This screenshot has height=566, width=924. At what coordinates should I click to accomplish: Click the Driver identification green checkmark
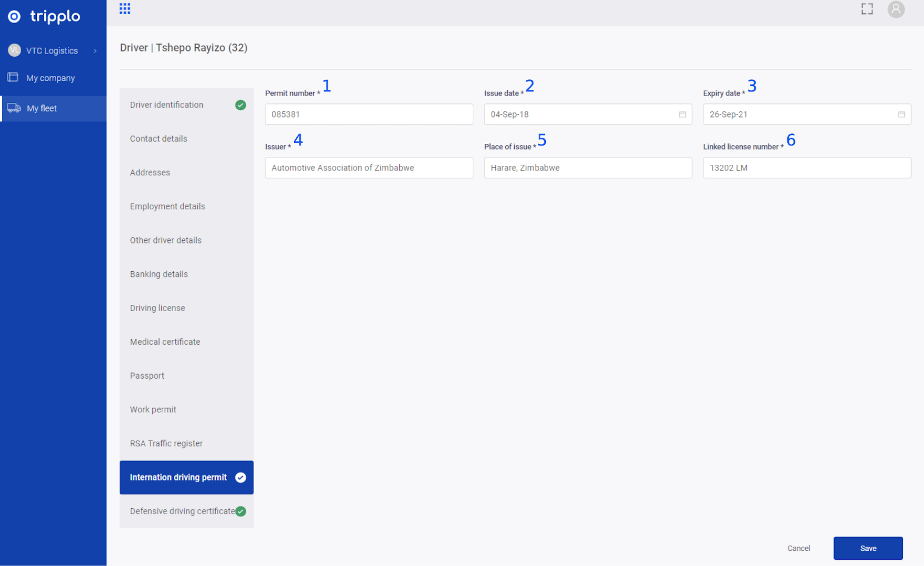pyautogui.click(x=240, y=105)
